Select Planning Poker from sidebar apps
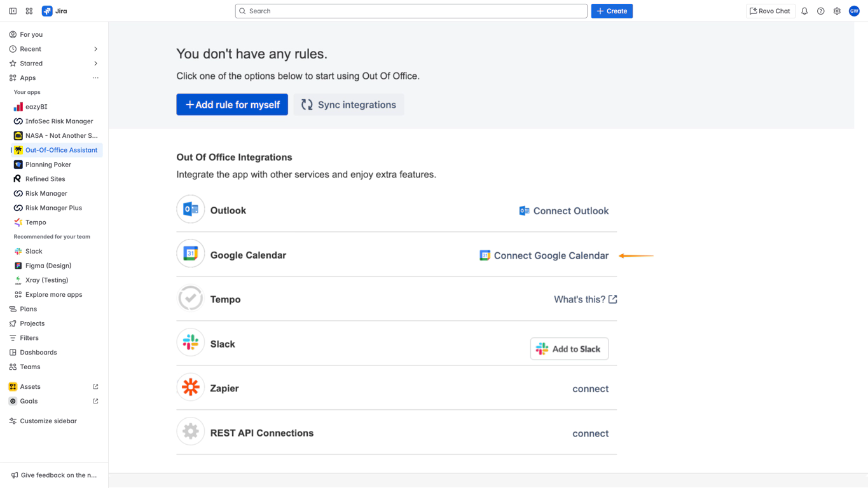 (48, 165)
